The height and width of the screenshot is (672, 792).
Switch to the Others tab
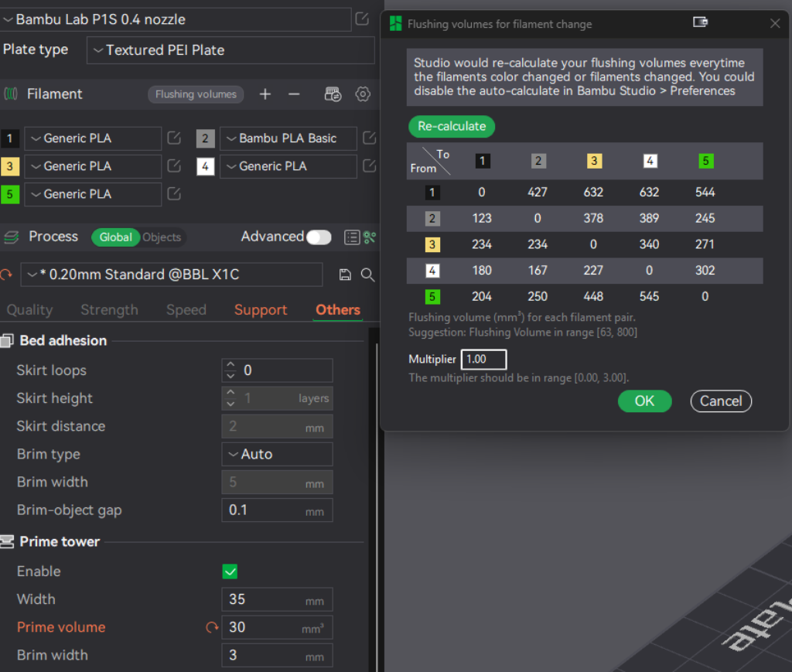coord(338,309)
